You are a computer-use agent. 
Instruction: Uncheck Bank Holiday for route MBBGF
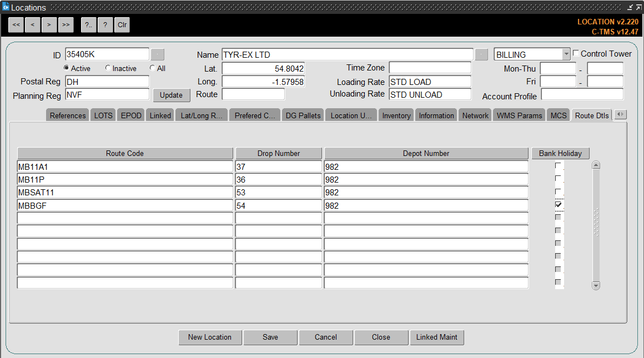click(558, 204)
